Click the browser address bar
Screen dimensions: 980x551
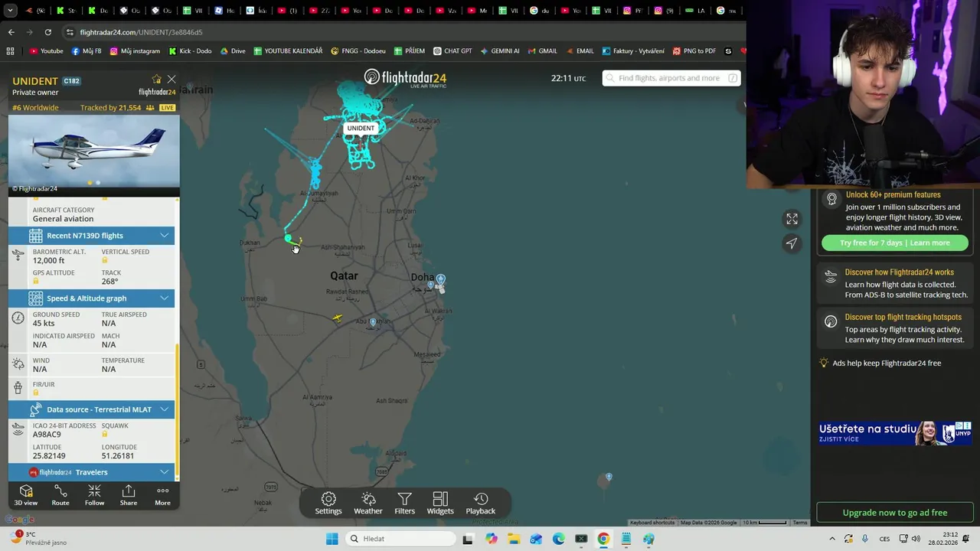pyautogui.click(x=398, y=32)
